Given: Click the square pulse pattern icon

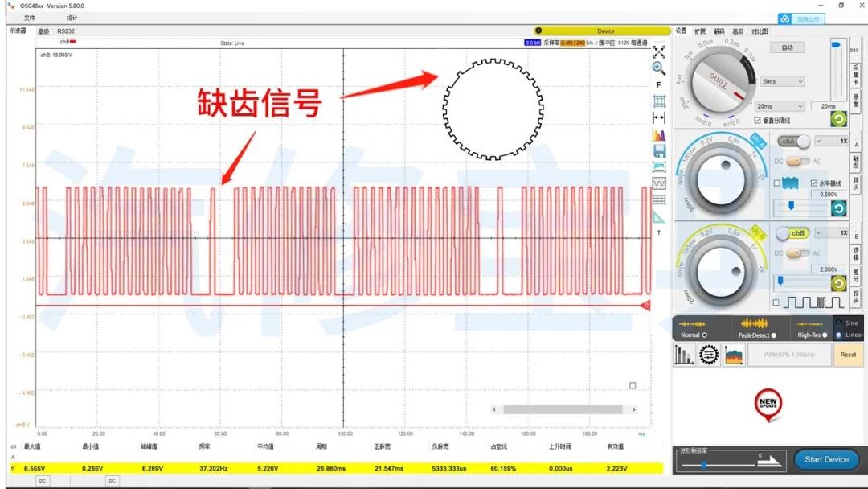Looking at the screenshot, I should point(814,302).
